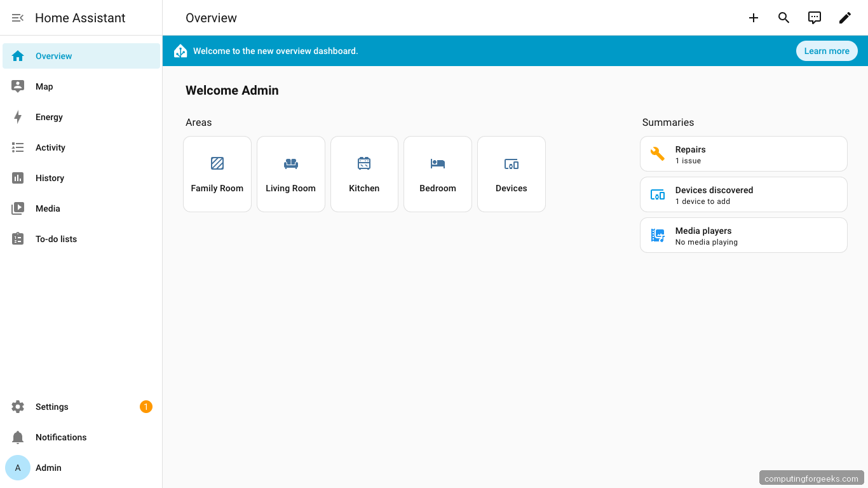868x488 pixels.
Task: Open the Repairs summary showing 1 issue
Action: (x=743, y=154)
